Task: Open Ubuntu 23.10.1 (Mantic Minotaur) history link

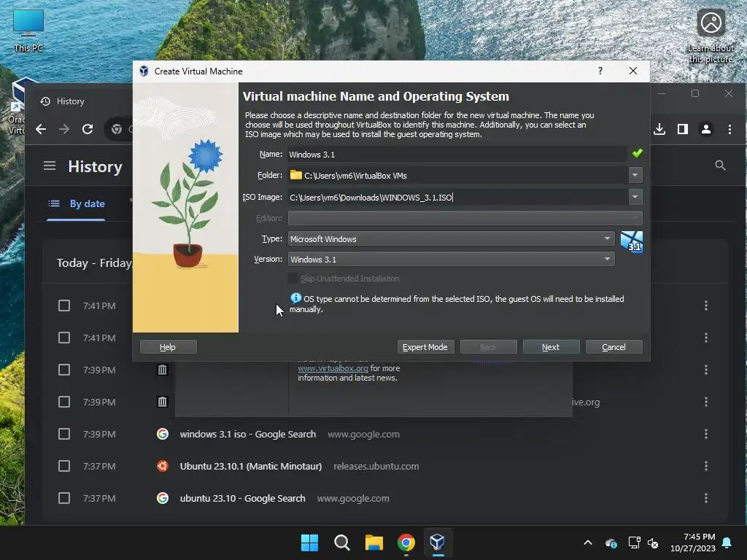Action: 251,466
